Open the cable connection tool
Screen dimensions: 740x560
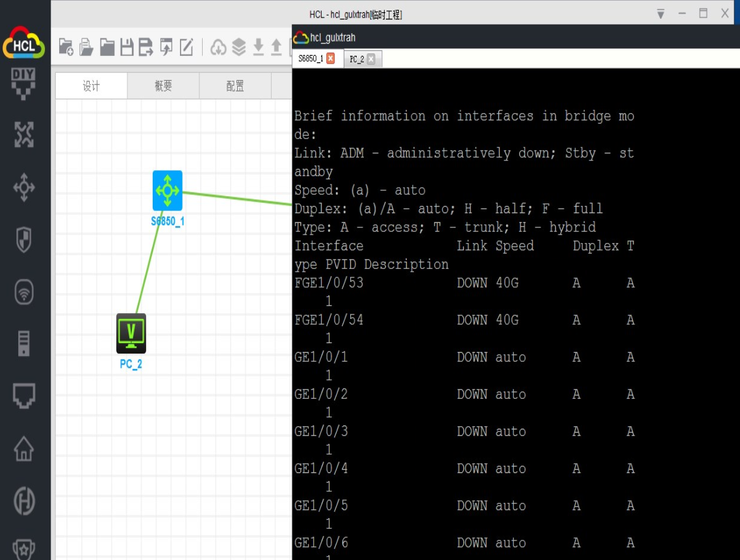(x=23, y=396)
